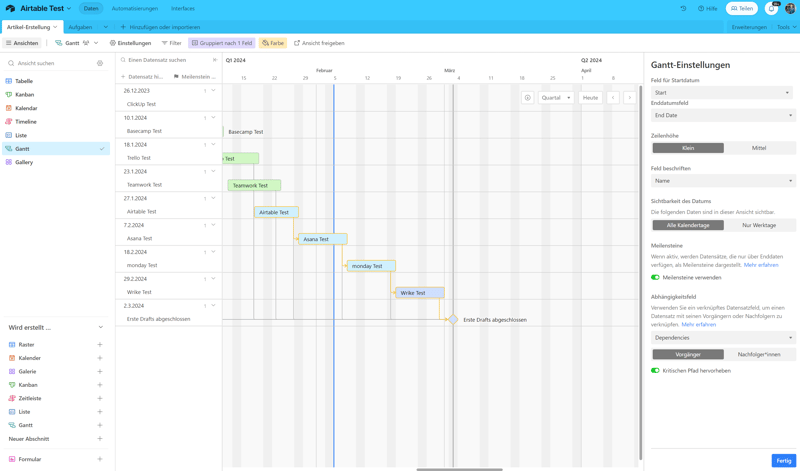Screen dimensions: 800x471
Task: Click the Asana Test Gantt bar
Action: 322,239
